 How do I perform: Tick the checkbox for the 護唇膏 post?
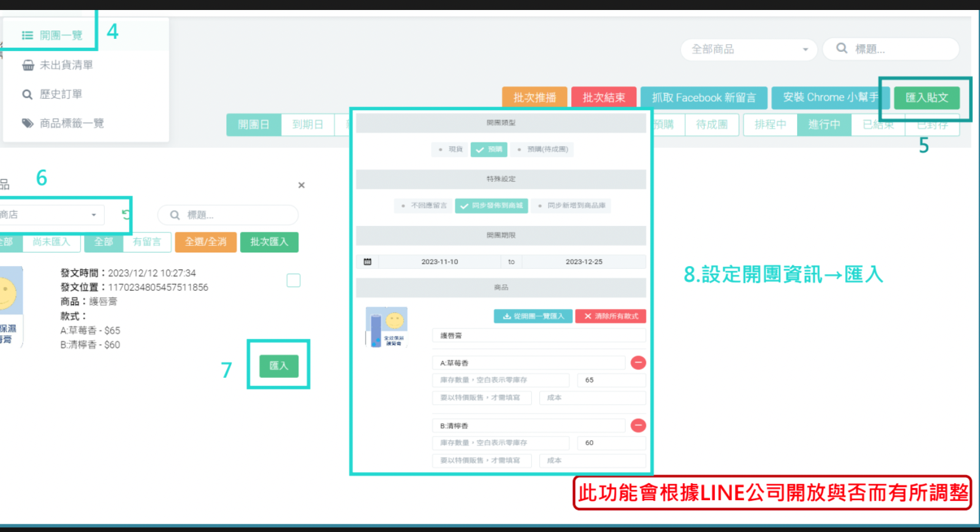pos(294,281)
